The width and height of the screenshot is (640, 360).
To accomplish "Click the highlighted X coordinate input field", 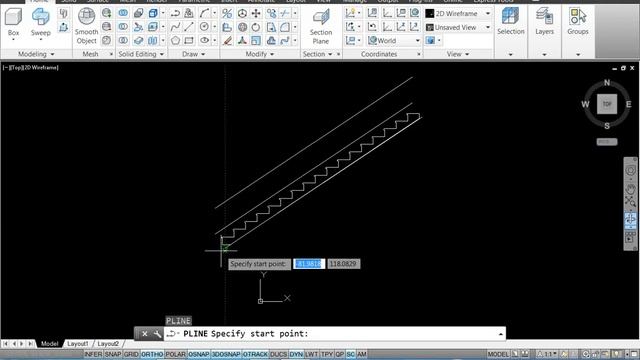I will pos(309,264).
